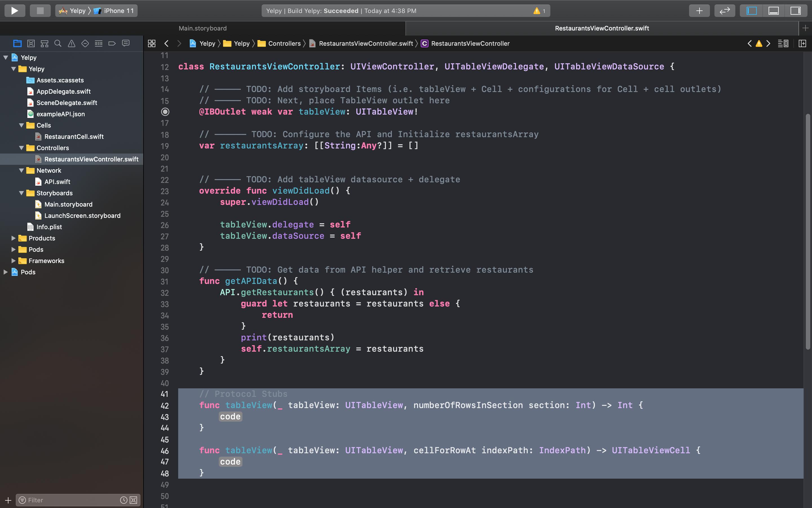Select the code placeholder in numberOfRowsInSection
The width and height of the screenshot is (812, 508).
(230, 417)
